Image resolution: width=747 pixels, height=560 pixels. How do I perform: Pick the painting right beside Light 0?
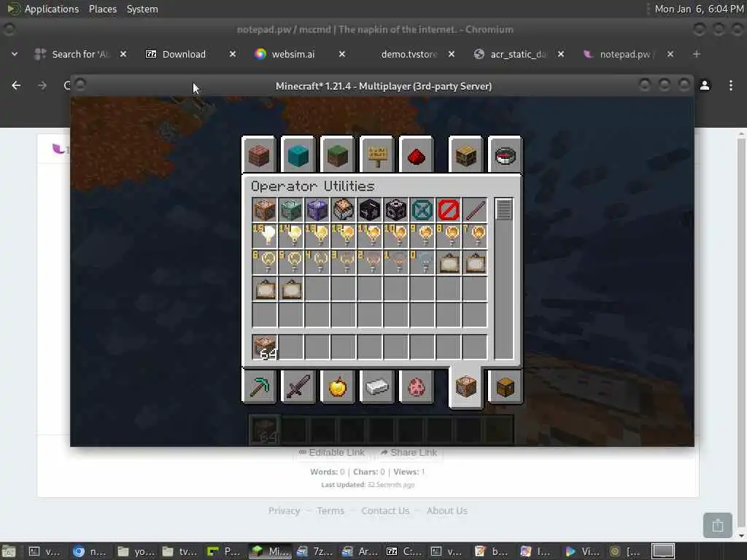pos(448,262)
